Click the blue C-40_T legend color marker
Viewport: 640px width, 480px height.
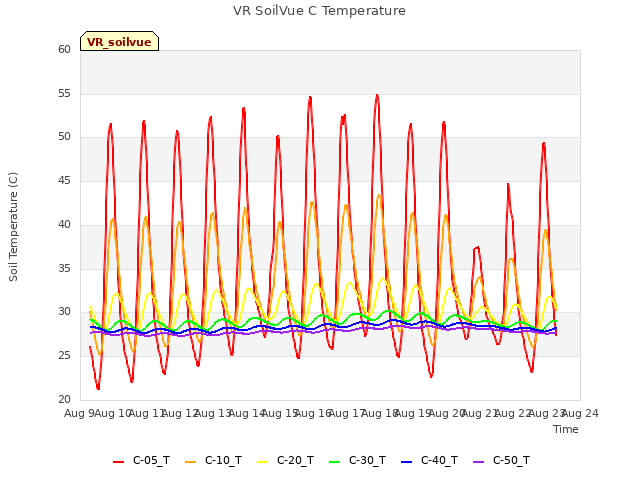407,462
